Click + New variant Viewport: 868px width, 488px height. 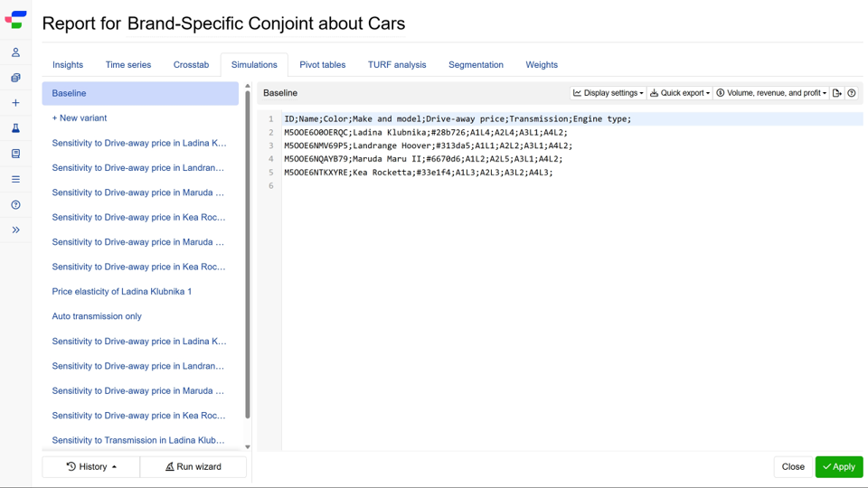click(x=80, y=117)
